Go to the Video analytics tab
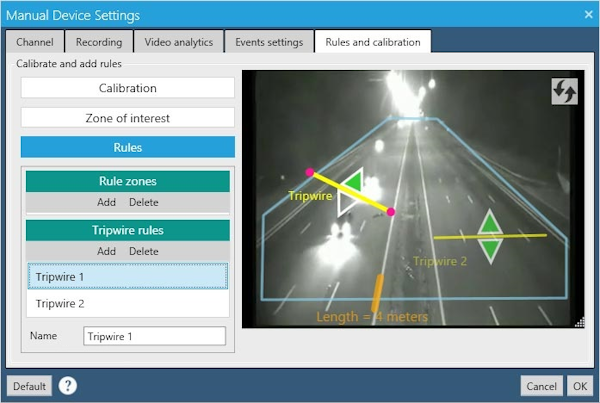Screen dimensions: 600x403 coord(179,42)
